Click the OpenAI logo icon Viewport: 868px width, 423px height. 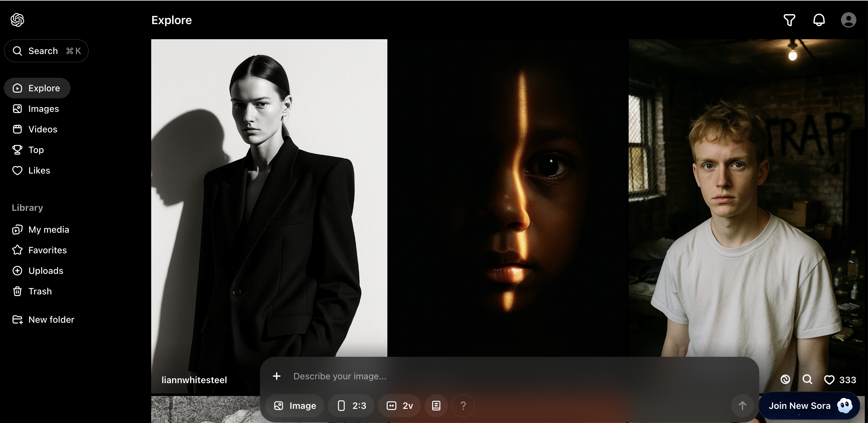(17, 20)
